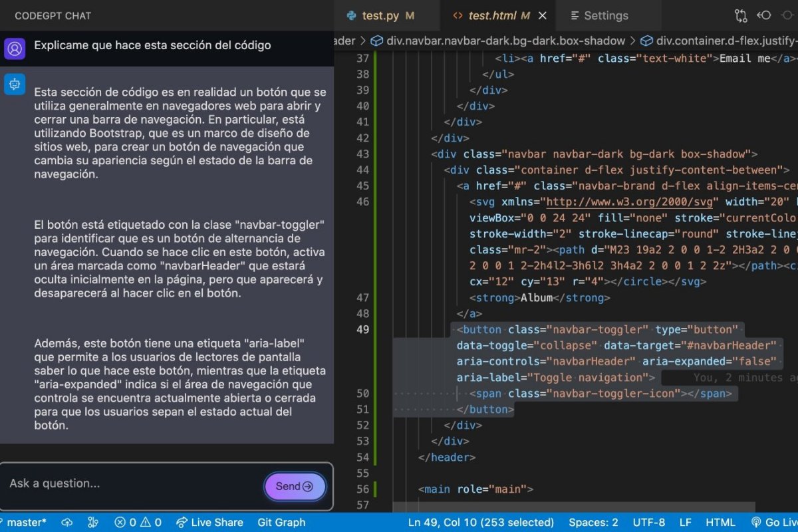Viewport: 798px width, 532px height.
Task: Click the Python file icon on test.py tab
Action: pos(352,15)
